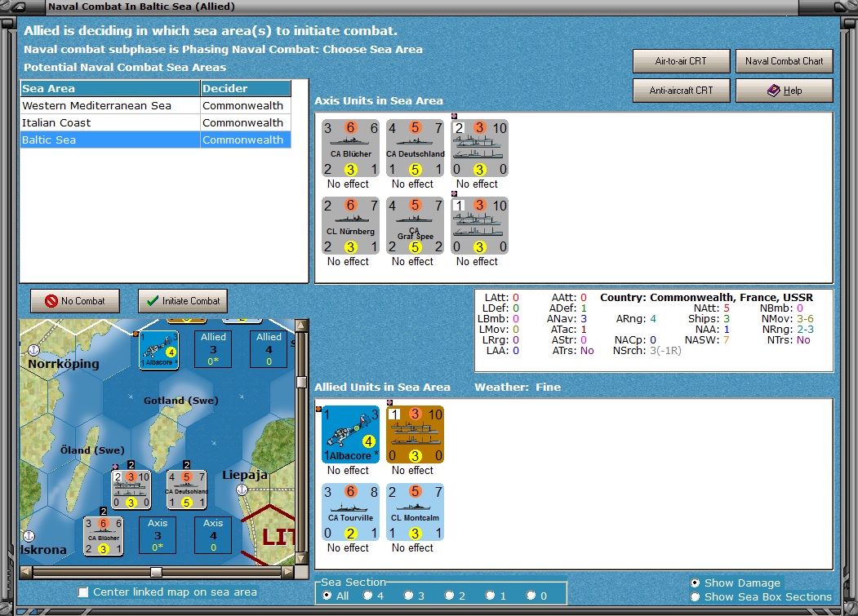The image size is (858, 616).
Task: Select the Western Mediterranean Sea row
Action: (155, 105)
